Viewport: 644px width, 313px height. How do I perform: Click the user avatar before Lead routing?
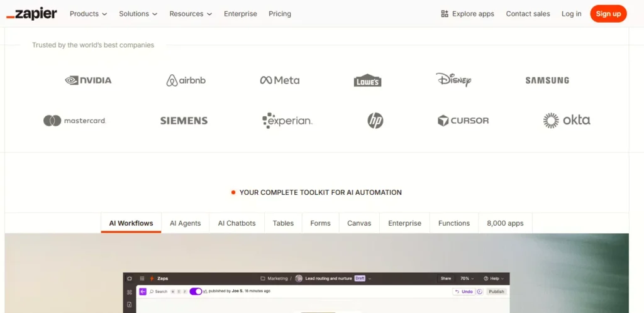299,278
